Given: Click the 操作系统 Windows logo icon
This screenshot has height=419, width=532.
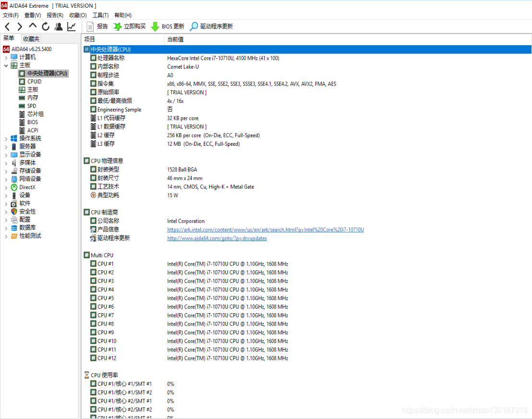Looking at the screenshot, I should (x=14, y=138).
